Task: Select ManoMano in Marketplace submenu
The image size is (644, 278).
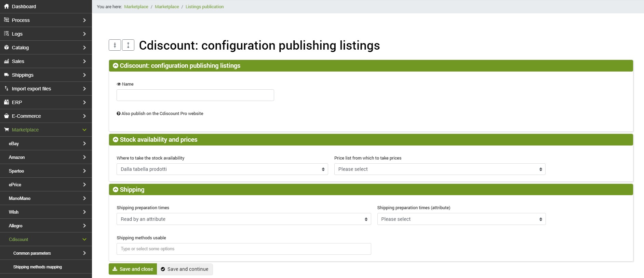Action: [46, 198]
